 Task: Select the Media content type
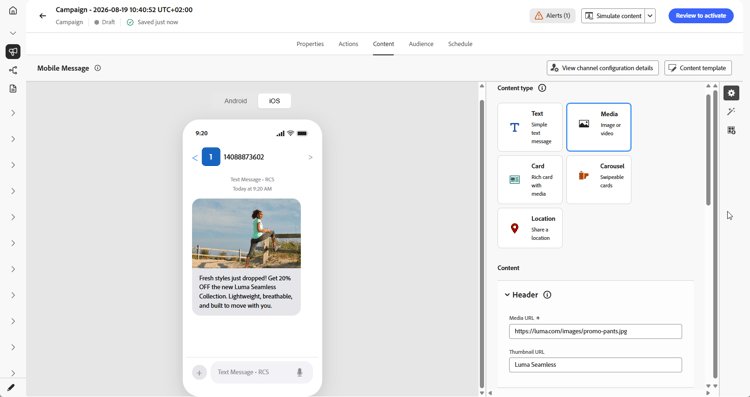click(x=599, y=127)
